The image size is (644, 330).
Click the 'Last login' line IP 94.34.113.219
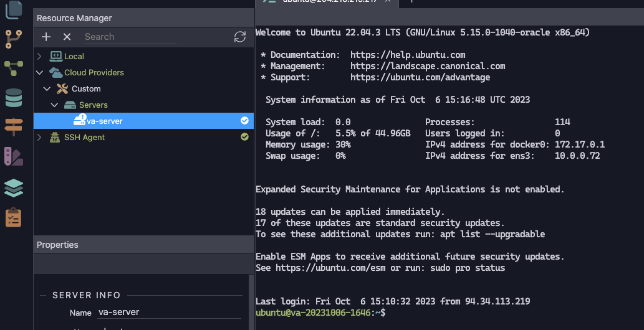(x=497, y=301)
